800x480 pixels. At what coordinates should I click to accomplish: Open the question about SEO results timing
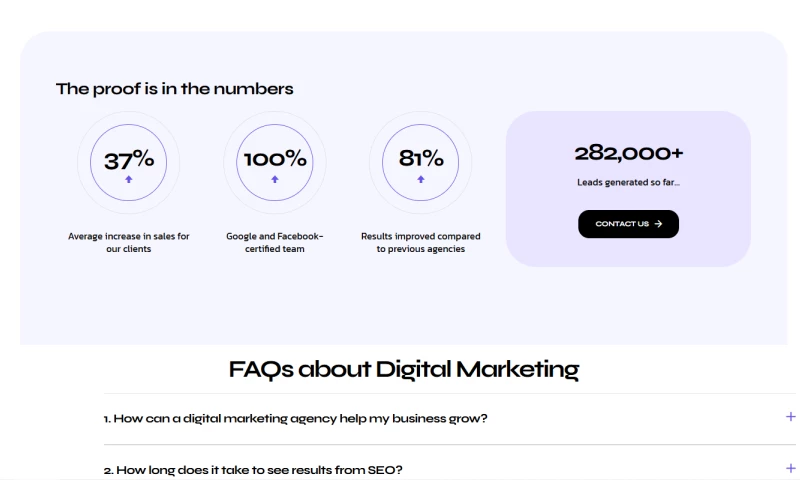point(259,469)
